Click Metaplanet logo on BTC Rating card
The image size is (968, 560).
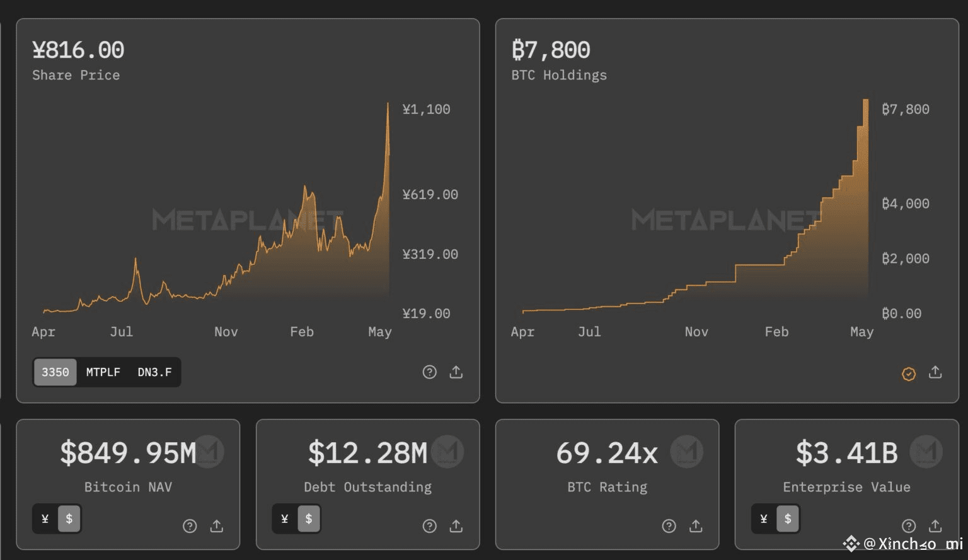click(x=686, y=452)
